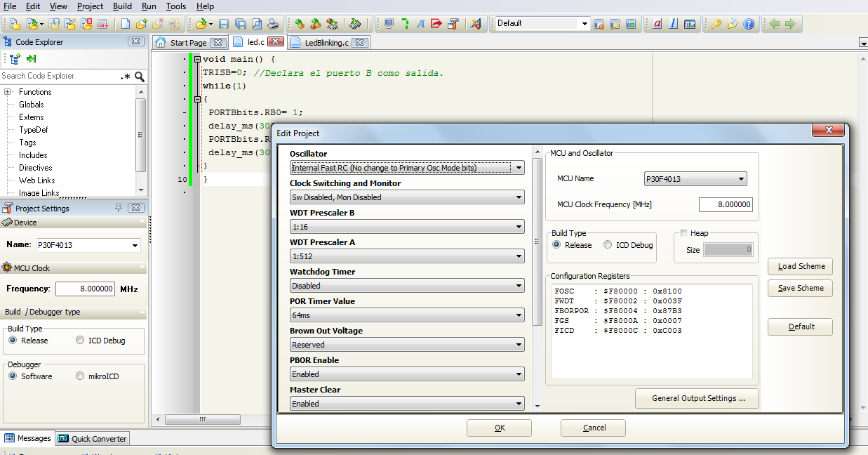This screenshot has height=455, width=868.
Task: Choose Software debugger radio button
Action: point(13,376)
